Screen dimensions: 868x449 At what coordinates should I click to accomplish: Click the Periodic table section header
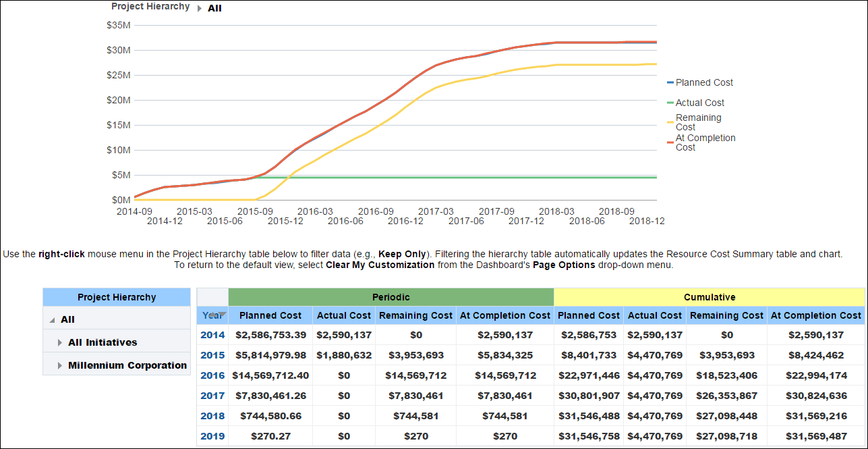pos(390,297)
